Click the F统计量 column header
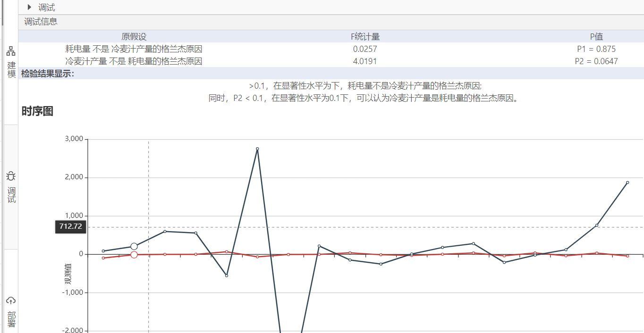This screenshot has width=644, height=333. pyautogui.click(x=365, y=37)
